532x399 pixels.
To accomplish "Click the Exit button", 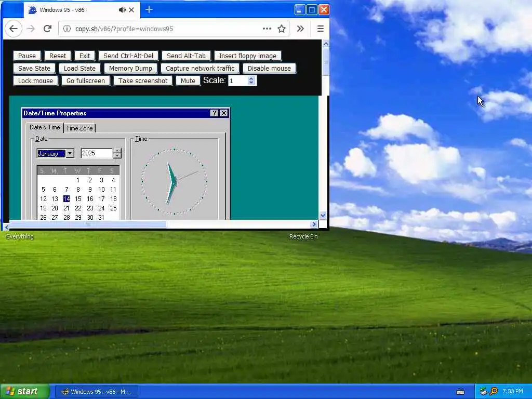I will point(85,56).
